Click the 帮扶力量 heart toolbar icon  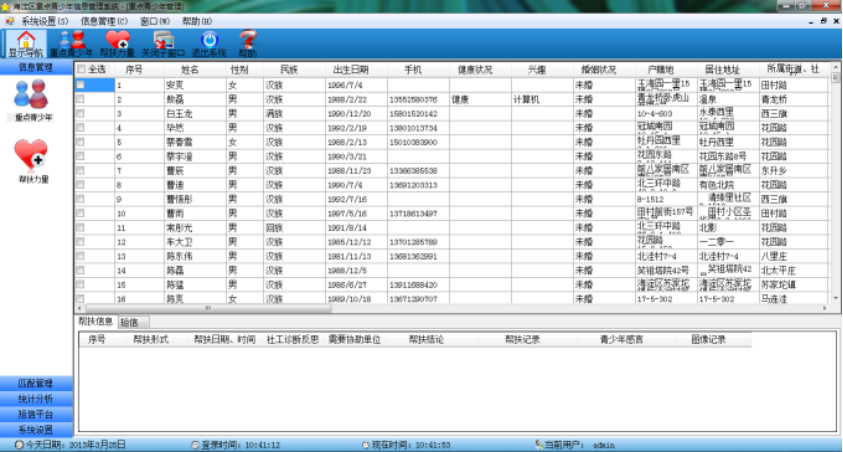click(118, 41)
